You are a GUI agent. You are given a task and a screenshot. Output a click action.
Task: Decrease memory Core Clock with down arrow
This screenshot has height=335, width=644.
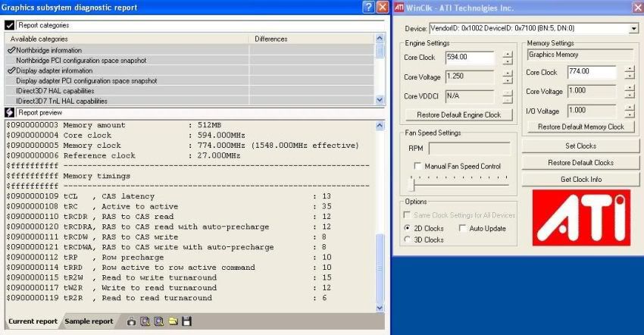click(x=630, y=77)
